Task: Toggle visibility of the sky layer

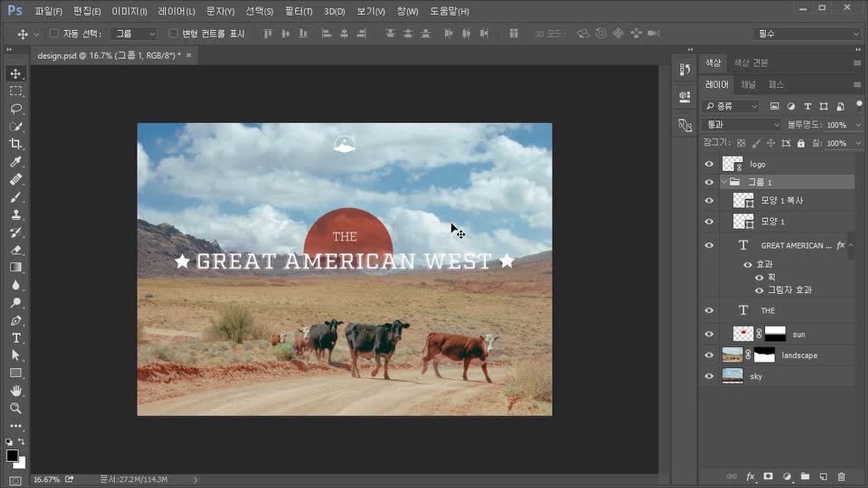Action: 709,376
